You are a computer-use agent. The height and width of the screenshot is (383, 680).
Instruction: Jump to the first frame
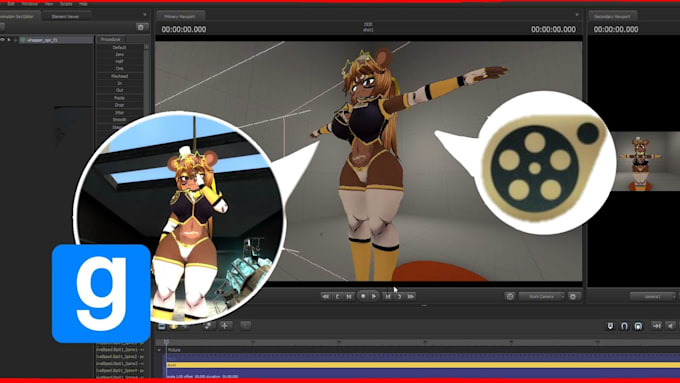pos(325,297)
